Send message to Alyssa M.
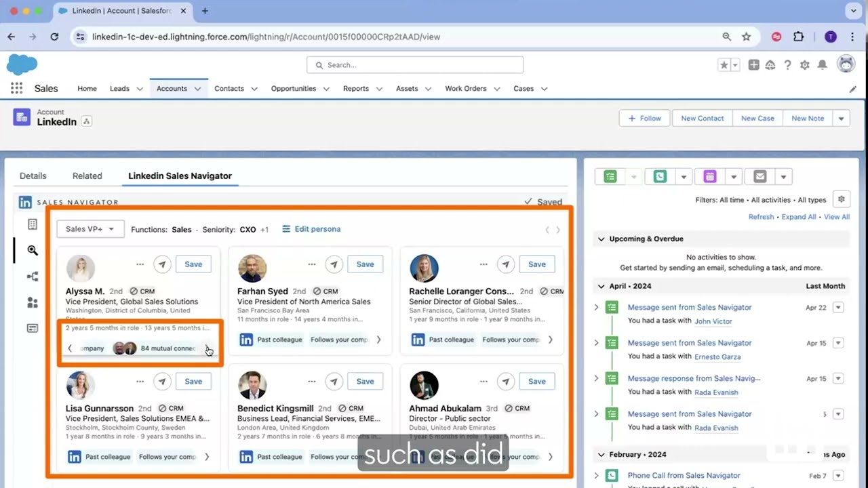 click(161, 264)
